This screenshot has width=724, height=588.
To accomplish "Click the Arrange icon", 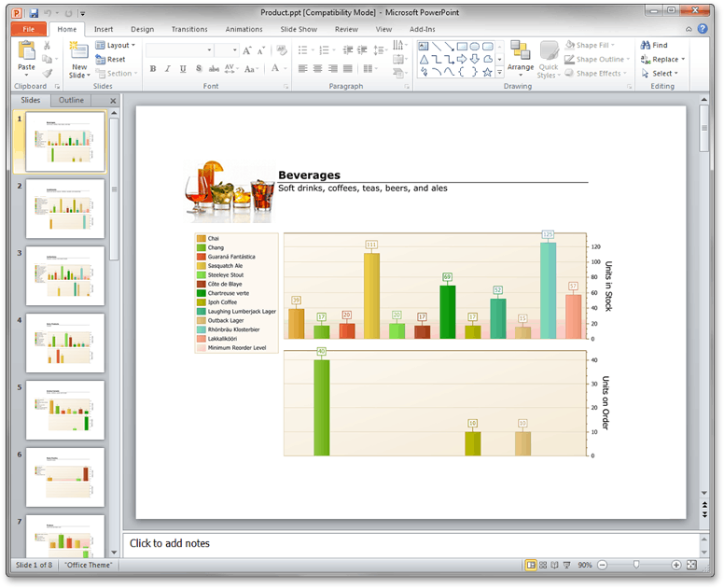I will click(521, 49).
